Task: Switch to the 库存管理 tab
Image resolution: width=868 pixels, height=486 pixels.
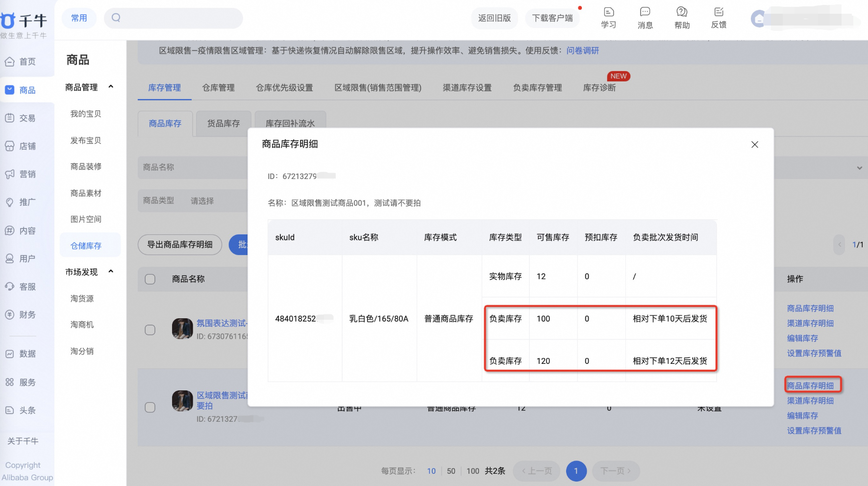Action: pos(165,88)
